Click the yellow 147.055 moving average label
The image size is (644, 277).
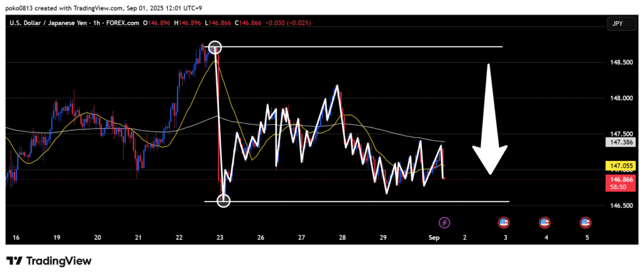tap(619, 166)
